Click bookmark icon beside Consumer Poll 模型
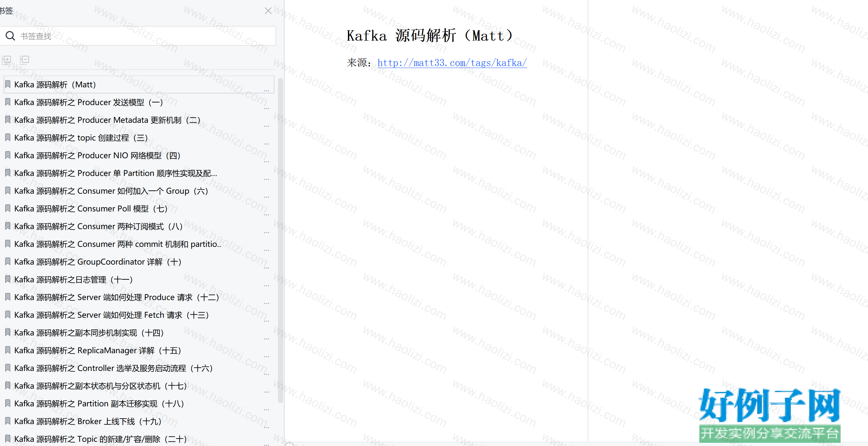 coord(8,208)
